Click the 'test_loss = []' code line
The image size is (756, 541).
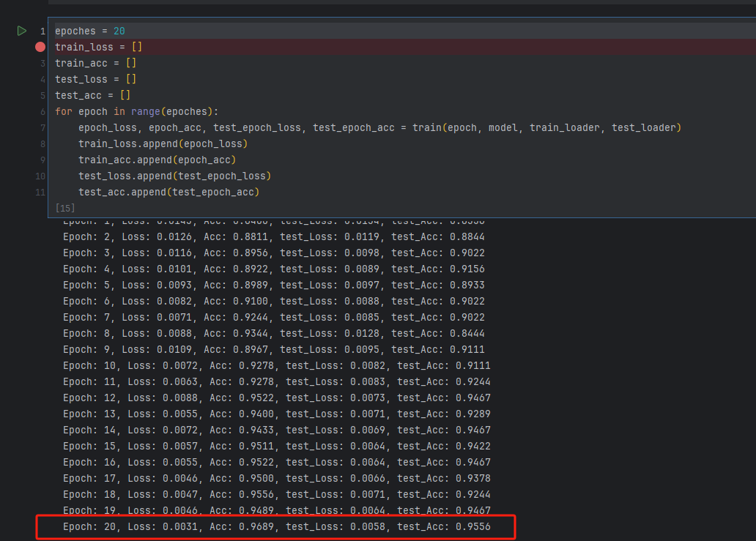pos(95,80)
